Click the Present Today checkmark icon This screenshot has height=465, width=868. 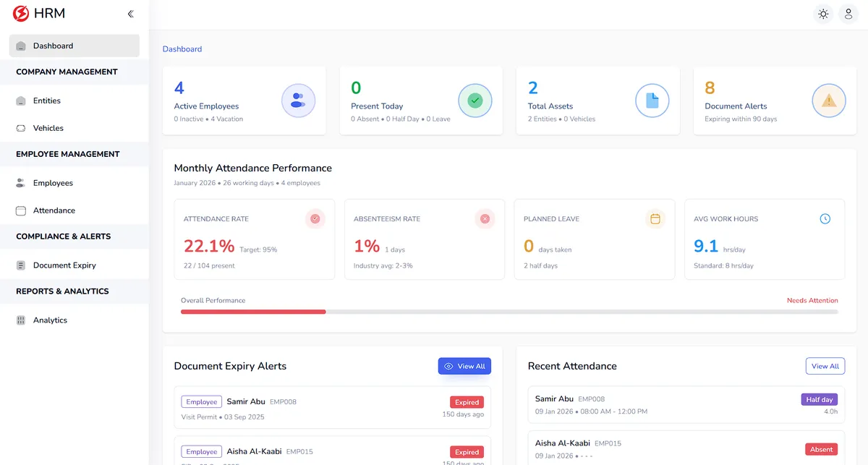(x=475, y=101)
